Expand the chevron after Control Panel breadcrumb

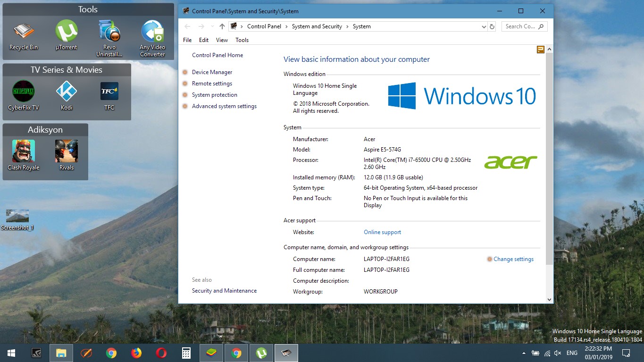click(286, 26)
